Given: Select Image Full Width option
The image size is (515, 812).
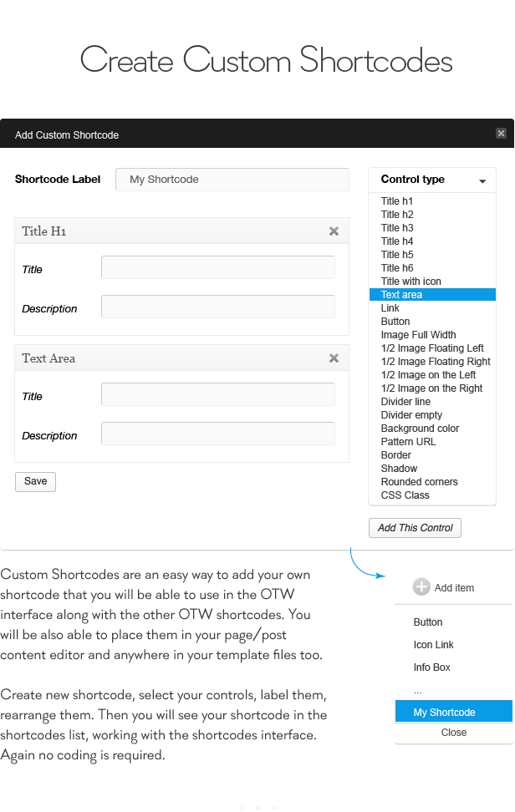Looking at the screenshot, I should tap(418, 334).
